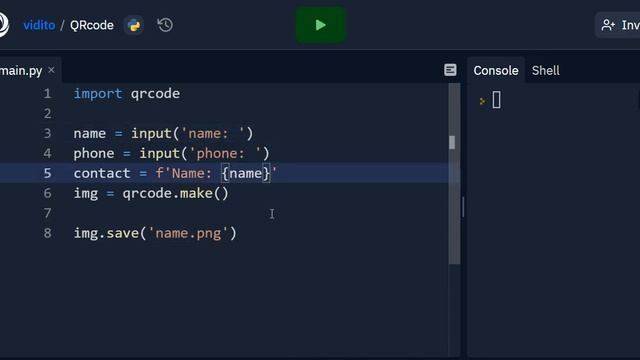Click the green Run button
Image resolution: width=640 pixels, height=360 pixels.
click(320, 25)
